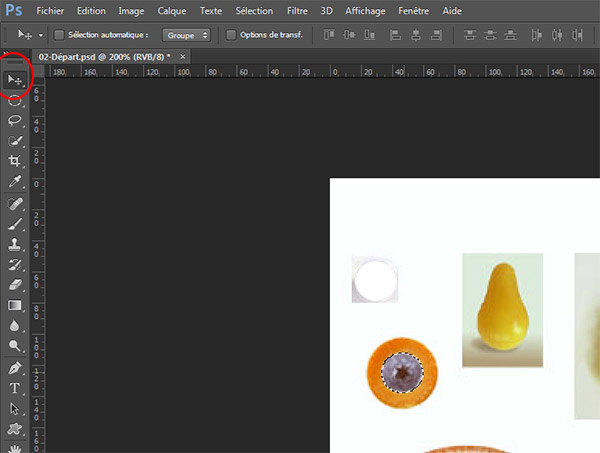Select the Lasso tool
The width and height of the screenshot is (600, 453).
pyautogui.click(x=15, y=121)
